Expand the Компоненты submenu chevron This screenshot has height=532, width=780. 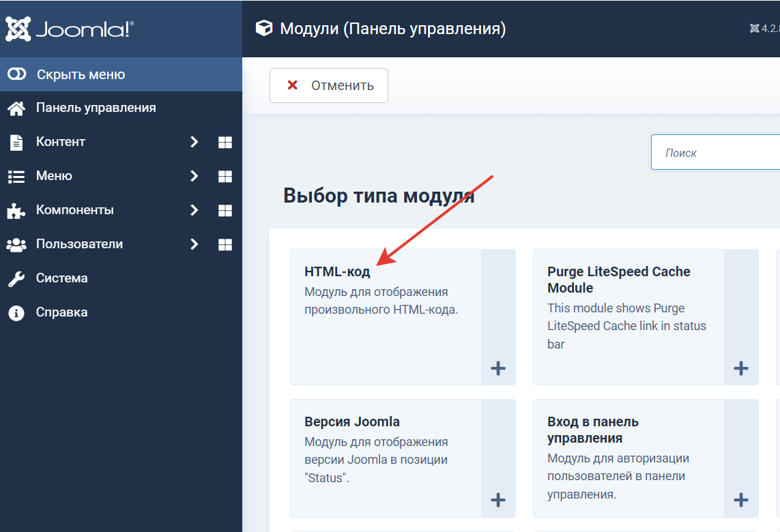[194, 210]
